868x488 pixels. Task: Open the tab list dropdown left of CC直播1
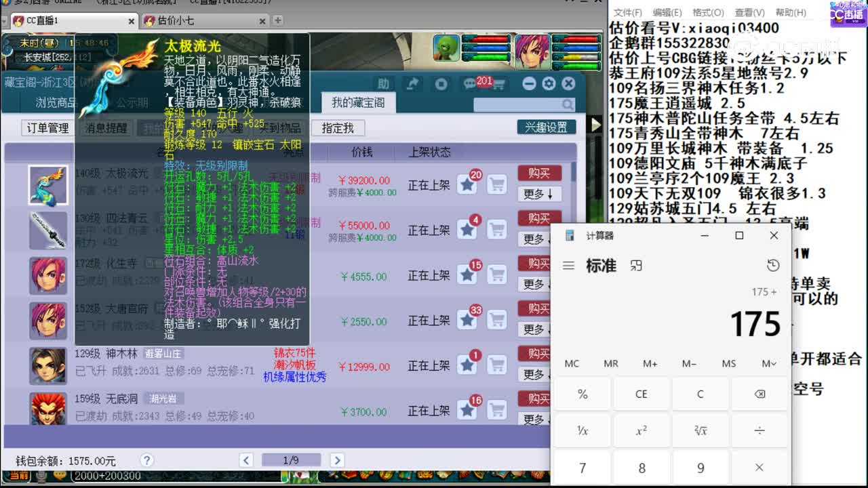coord(5,20)
